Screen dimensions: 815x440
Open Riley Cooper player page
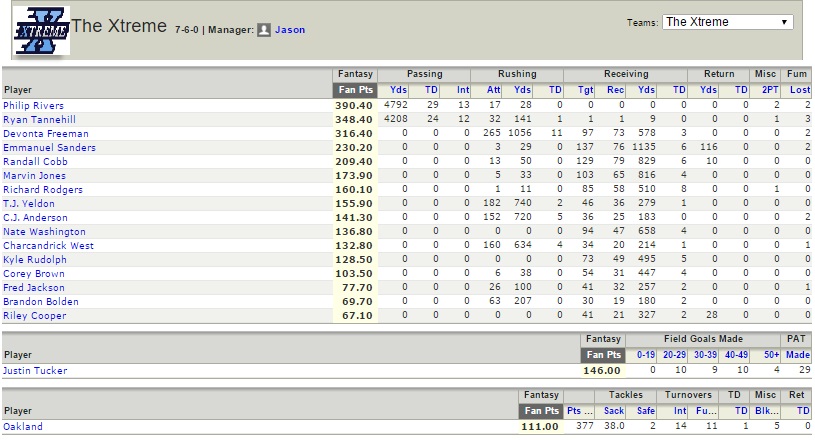click(x=34, y=316)
